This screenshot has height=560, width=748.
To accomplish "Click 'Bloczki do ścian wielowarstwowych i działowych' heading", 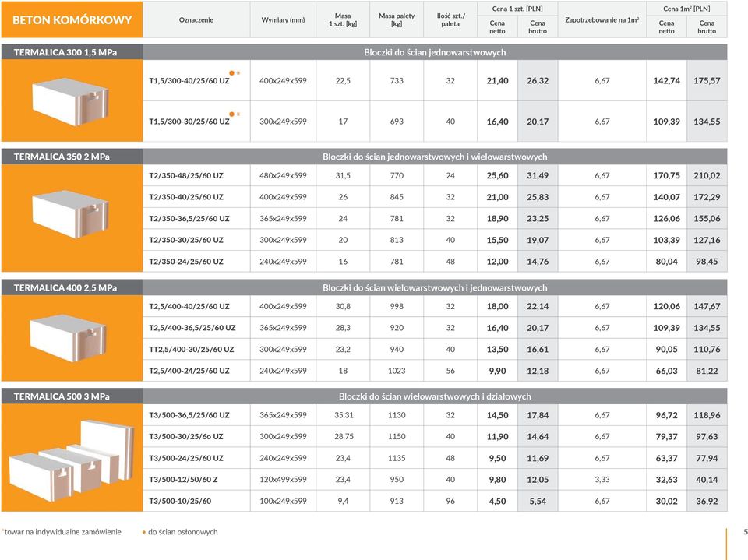I will click(435, 396).
